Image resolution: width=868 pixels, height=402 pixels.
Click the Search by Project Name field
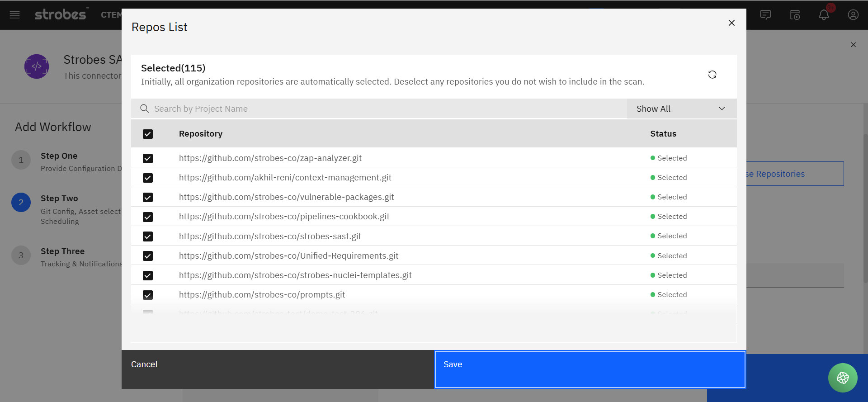379,109
